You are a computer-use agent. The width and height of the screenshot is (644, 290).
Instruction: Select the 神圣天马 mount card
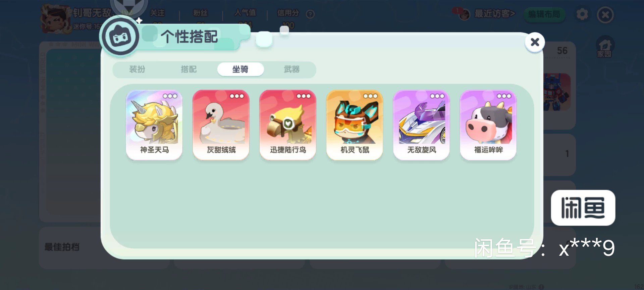tap(154, 125)
